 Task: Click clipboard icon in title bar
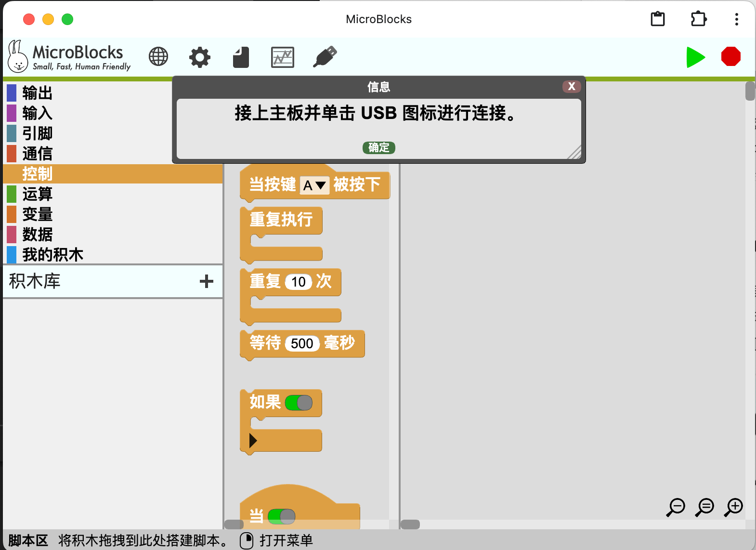[658, 19]
